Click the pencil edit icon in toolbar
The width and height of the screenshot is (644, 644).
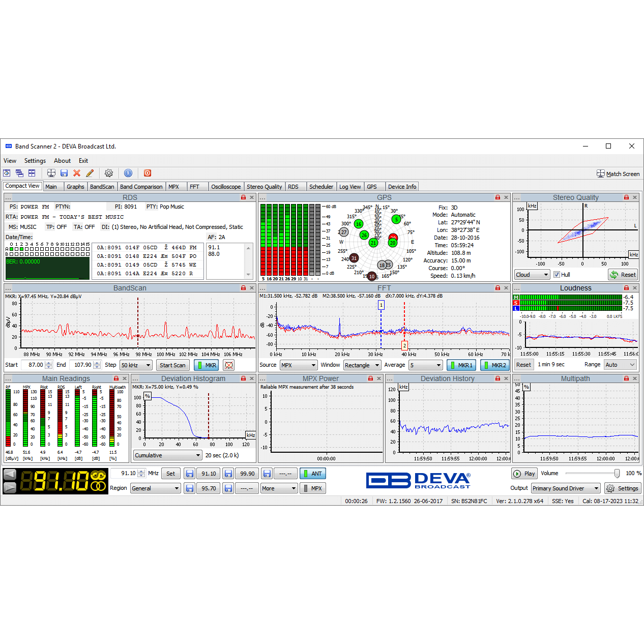click(x=90, y=173)
